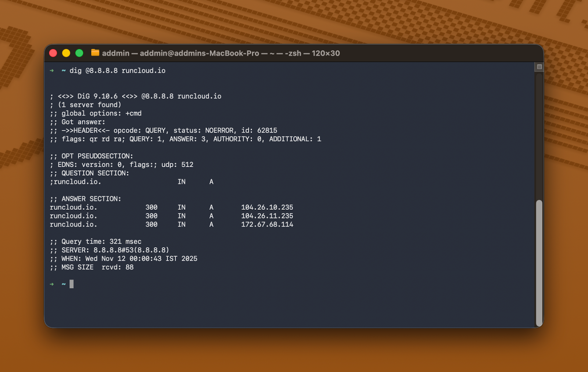Click the empty scrollbar track above the thumb
The image size is (588, 372).
pyautogui.click(x=539, y=136)
